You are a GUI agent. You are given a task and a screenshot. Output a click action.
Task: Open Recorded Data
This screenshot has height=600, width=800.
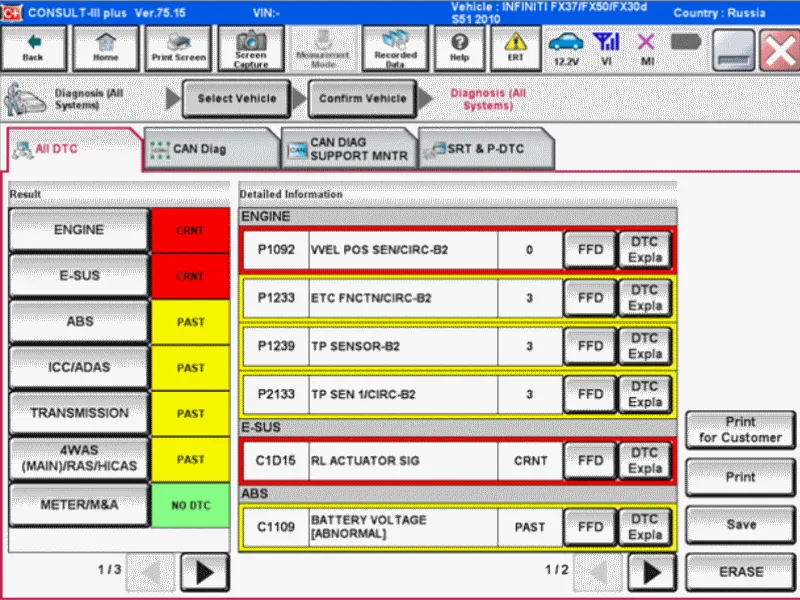(395, 48)
